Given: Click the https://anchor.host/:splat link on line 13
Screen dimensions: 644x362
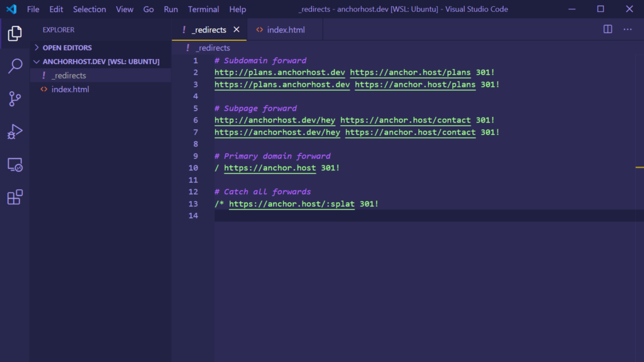Looking at the screenshot, I should point(291,204).
